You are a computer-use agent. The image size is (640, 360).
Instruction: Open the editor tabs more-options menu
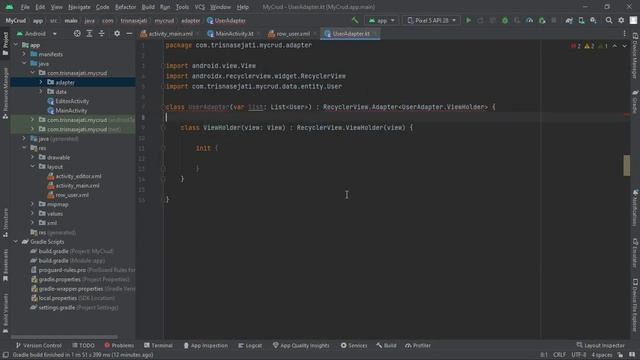click(x=624, y=34)
